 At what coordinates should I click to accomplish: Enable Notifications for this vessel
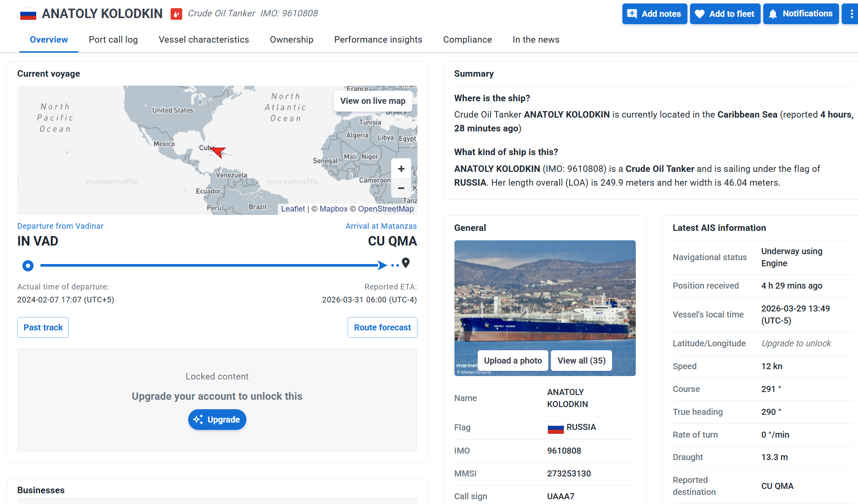point(801,14)
